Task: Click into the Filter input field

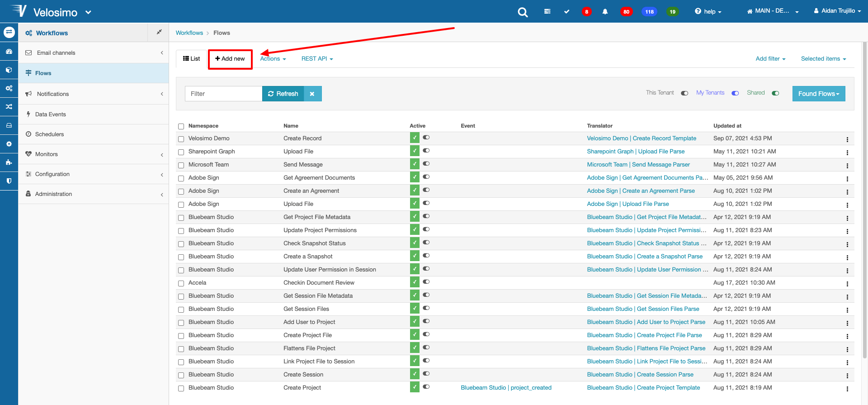Action: (x=223, y=94)
